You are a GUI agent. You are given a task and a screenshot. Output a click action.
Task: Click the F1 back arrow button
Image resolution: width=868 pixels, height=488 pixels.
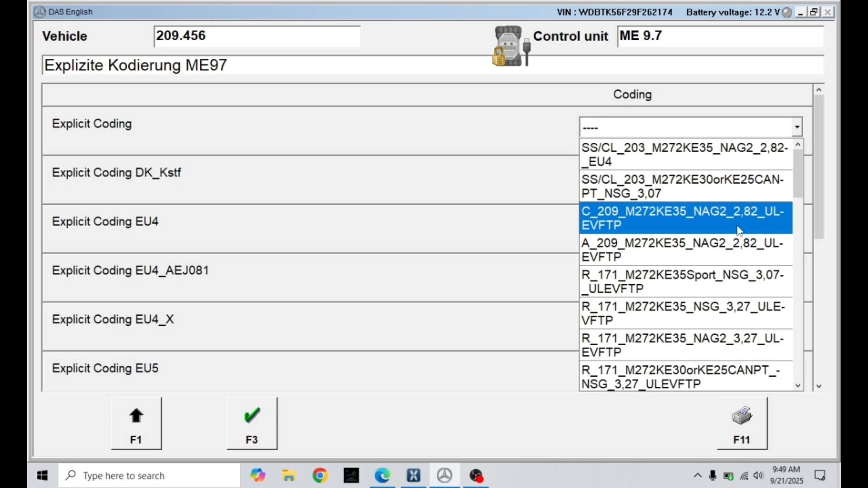pyautogui.click(x=136, y=423)
